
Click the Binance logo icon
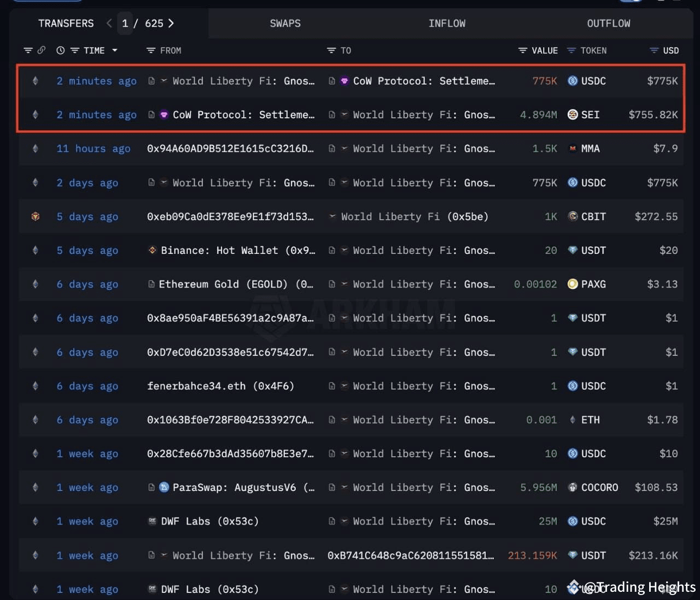click(152, 251)
